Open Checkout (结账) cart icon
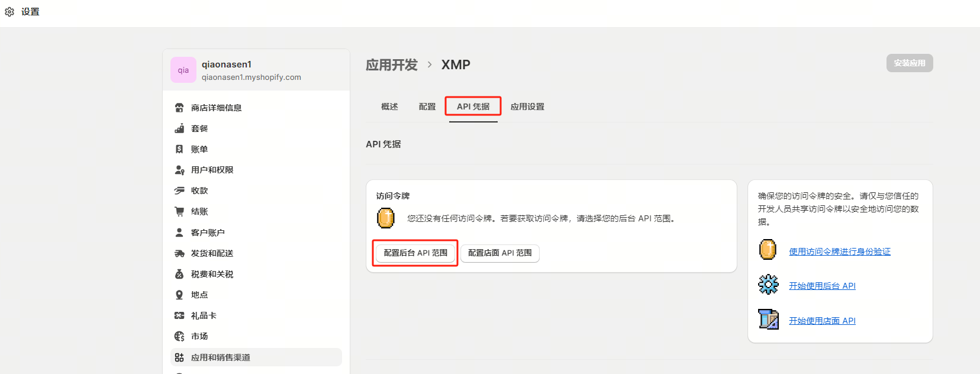980x374 pixels. pos(179,211)
